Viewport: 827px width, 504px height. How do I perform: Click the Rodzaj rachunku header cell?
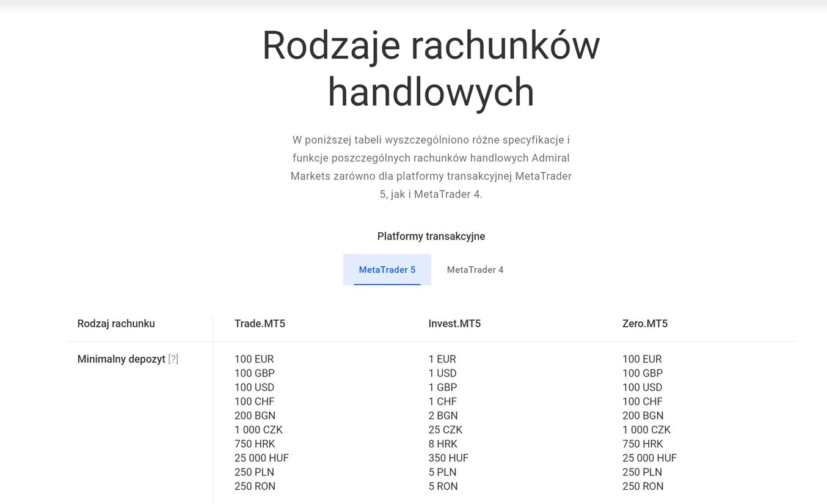116,324
